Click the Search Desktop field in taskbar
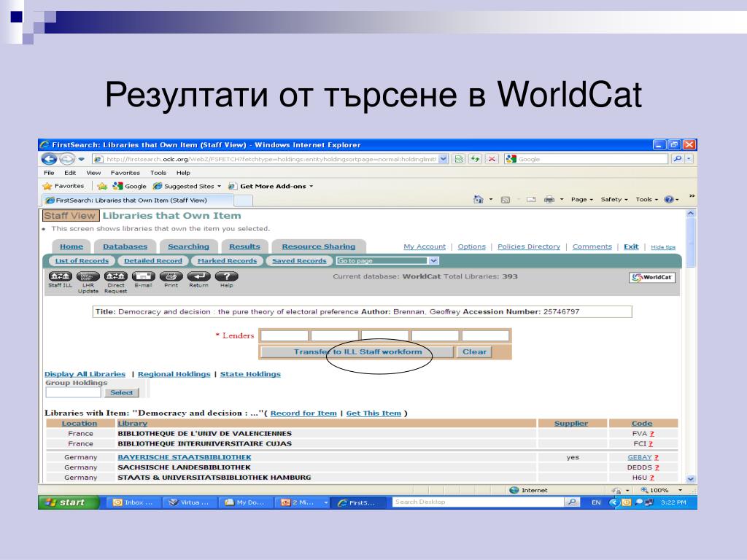The image size is (747, 560). 478,502
